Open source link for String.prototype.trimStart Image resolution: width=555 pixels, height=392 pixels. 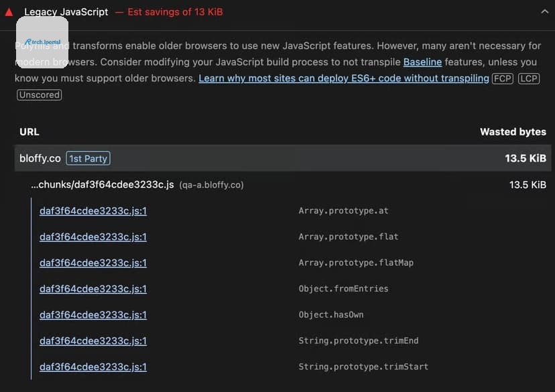click(x=93, y=367)
